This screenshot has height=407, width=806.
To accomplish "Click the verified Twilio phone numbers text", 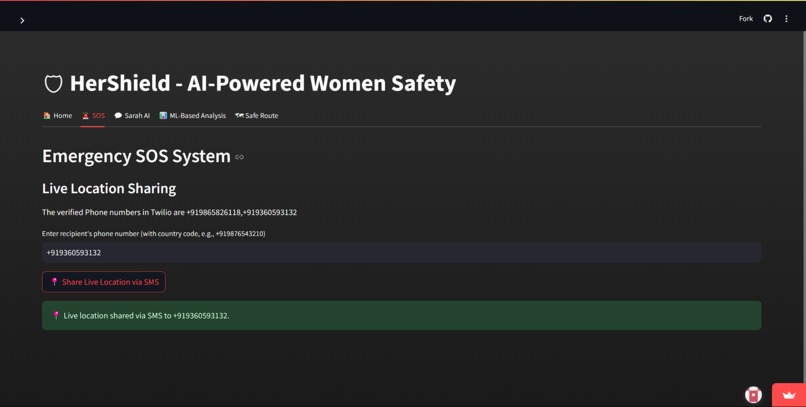I will (170, 212).
